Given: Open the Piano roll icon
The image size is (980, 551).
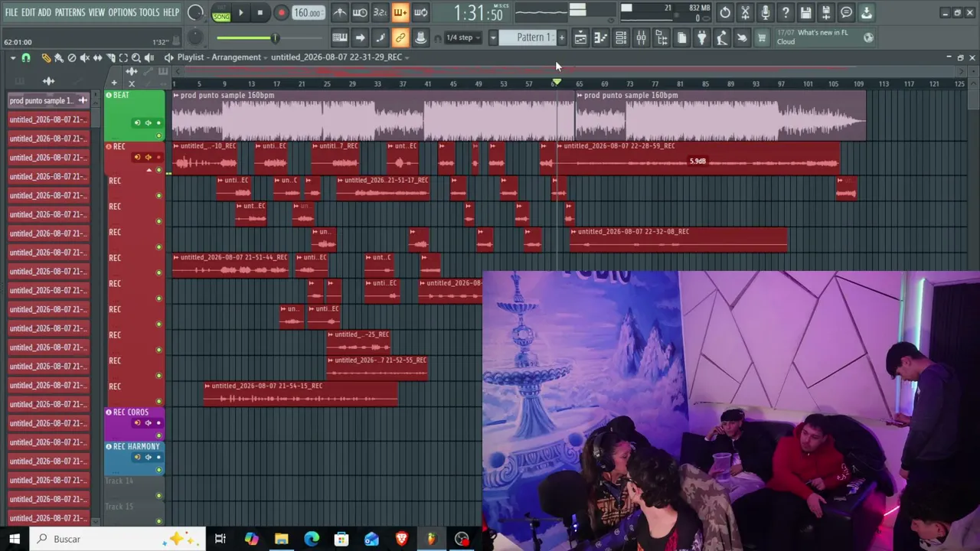Looking at the screenshot, I should coord(601,38).
